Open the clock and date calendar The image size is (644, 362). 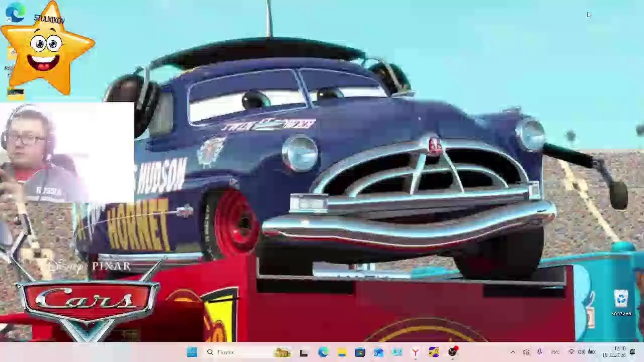point(614,352)
